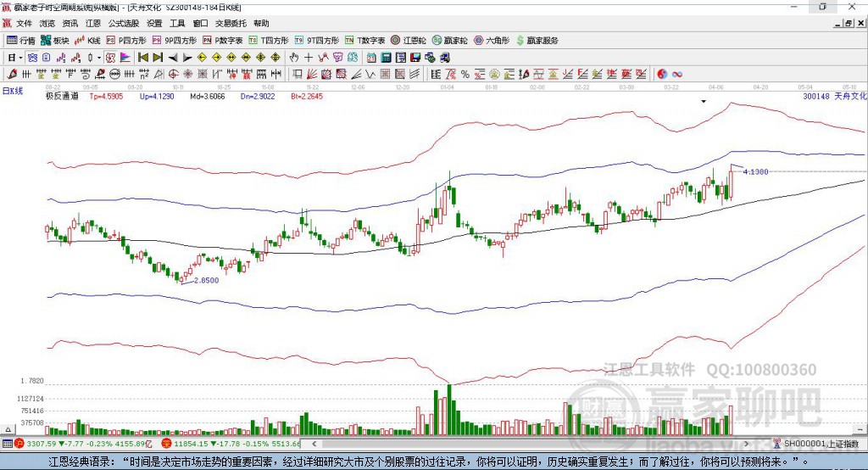Select the rectangle drawing tool
868x470 pixels.
(298, 74)
